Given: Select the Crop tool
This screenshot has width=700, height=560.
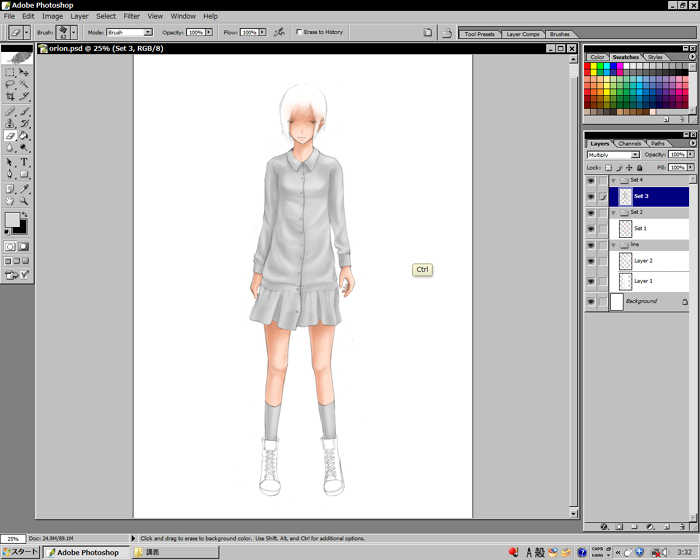Looking at the screenshot, I should coord(11,97).
